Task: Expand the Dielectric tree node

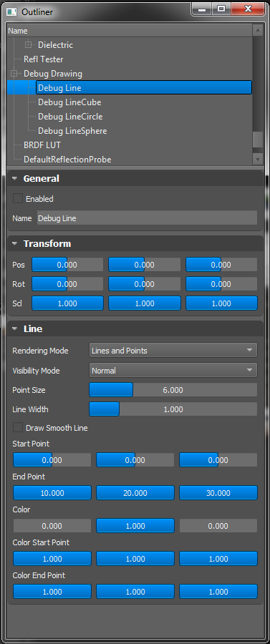Action: pos(29,45)
